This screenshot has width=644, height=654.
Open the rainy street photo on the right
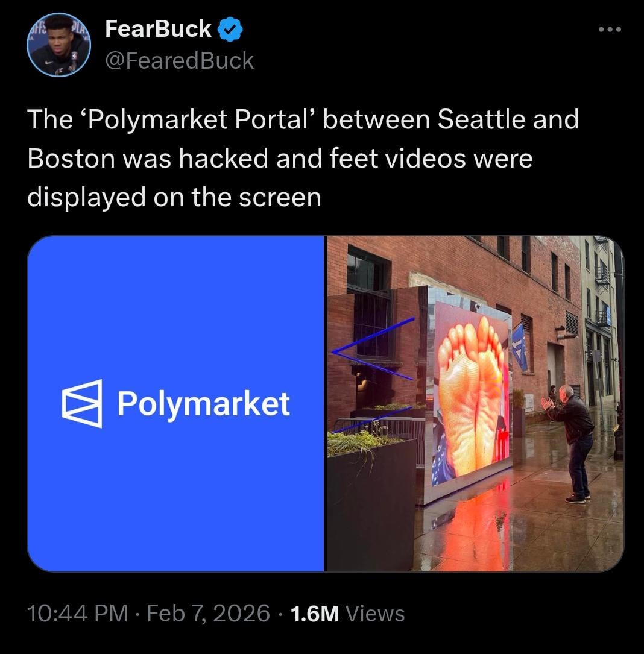[475, 403]
